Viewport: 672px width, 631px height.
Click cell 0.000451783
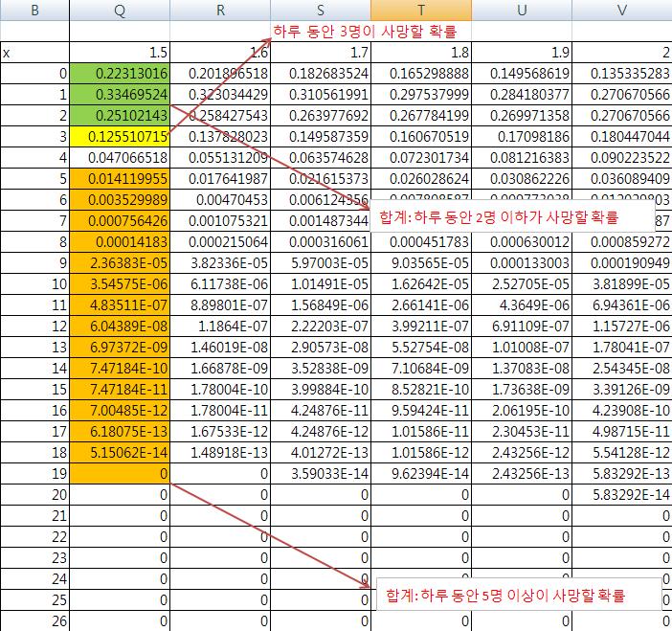(421, 242)
